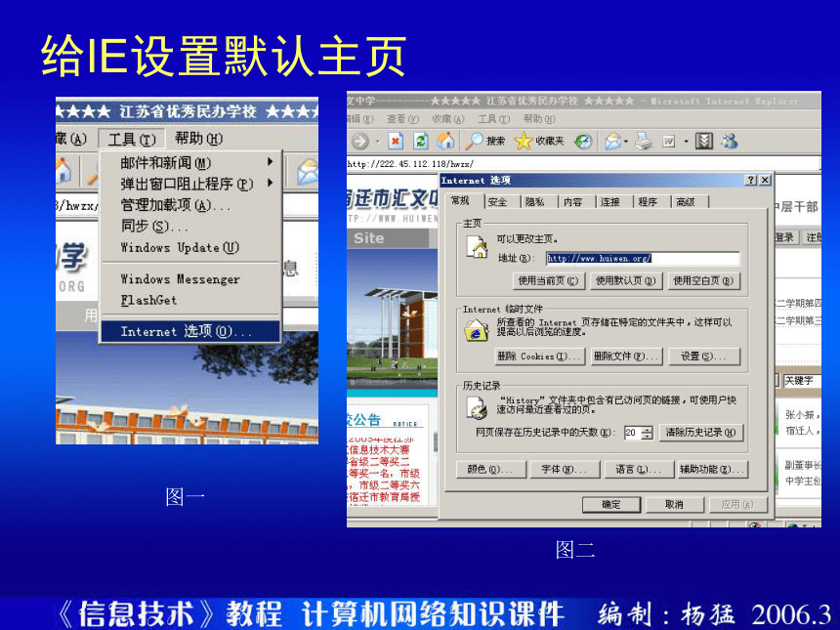Expand the Forward button history dropdown arrow

[377, 142]
